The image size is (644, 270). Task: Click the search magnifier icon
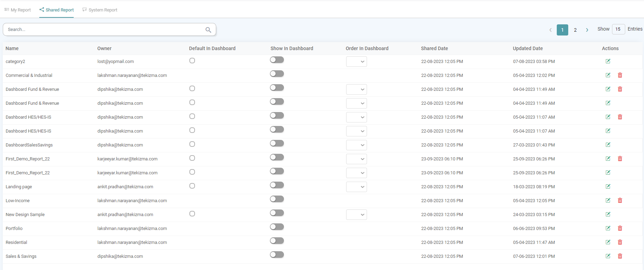[208, 30]
